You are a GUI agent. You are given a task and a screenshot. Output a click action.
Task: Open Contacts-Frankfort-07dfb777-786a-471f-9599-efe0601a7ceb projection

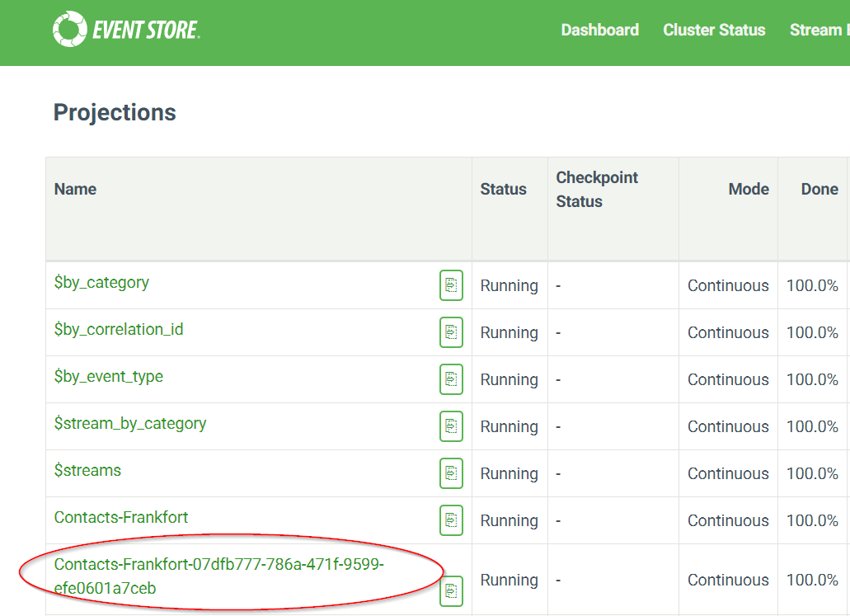219,576
